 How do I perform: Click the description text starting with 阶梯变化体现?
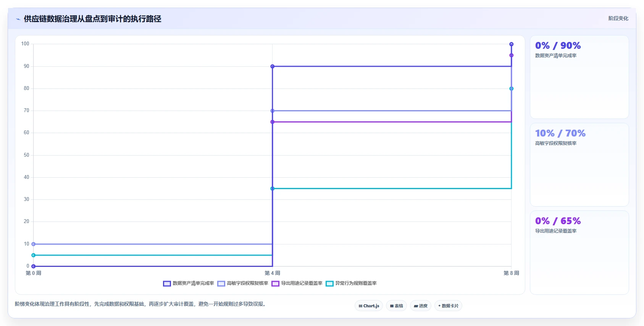click(x=141, y=304)
